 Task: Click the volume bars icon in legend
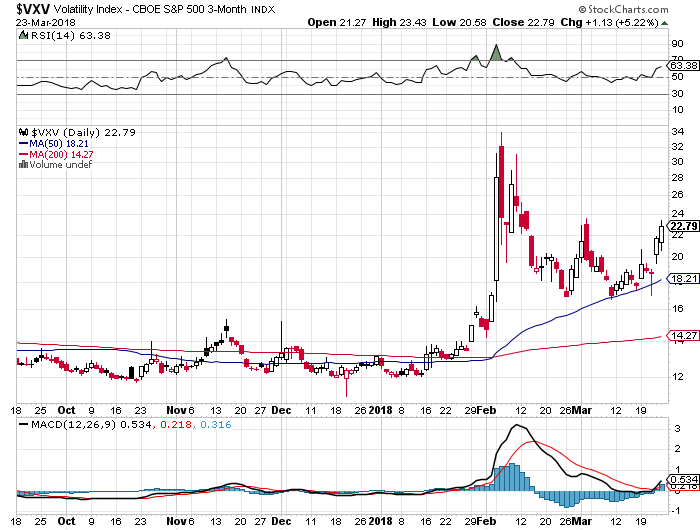pyautogui.click(x=23, y=165)
